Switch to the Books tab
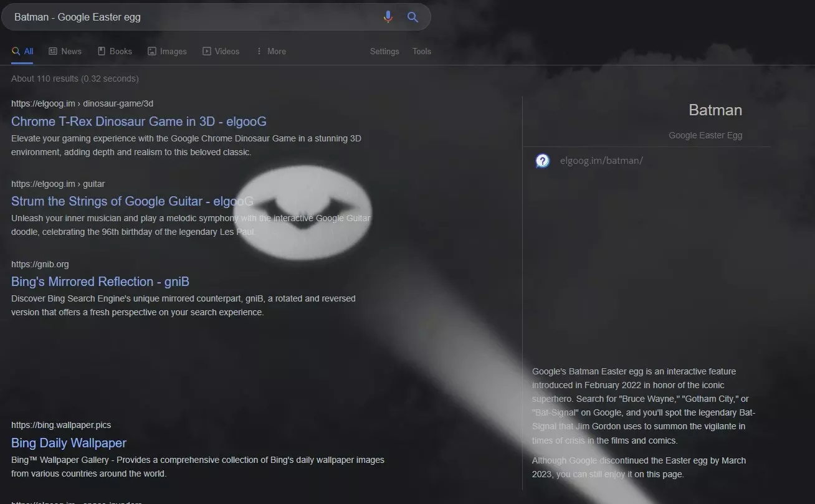This screenshot has height=504, width=815. (x=115, y=51)
